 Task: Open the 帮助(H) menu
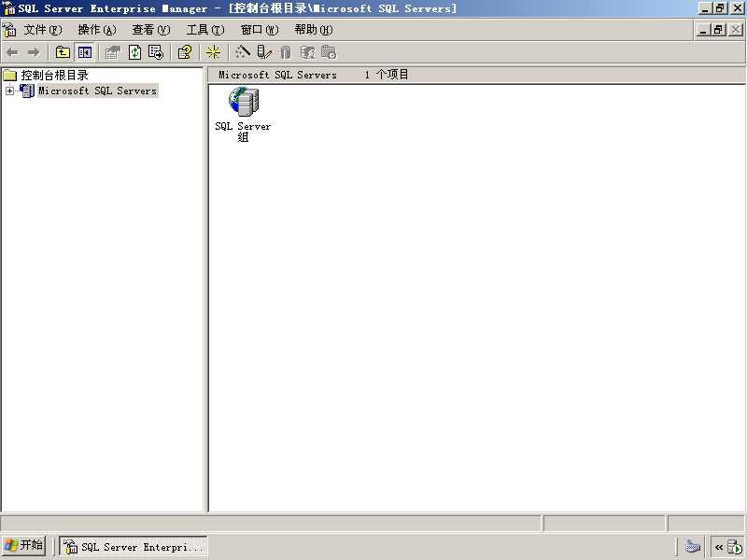pos(314,30)
